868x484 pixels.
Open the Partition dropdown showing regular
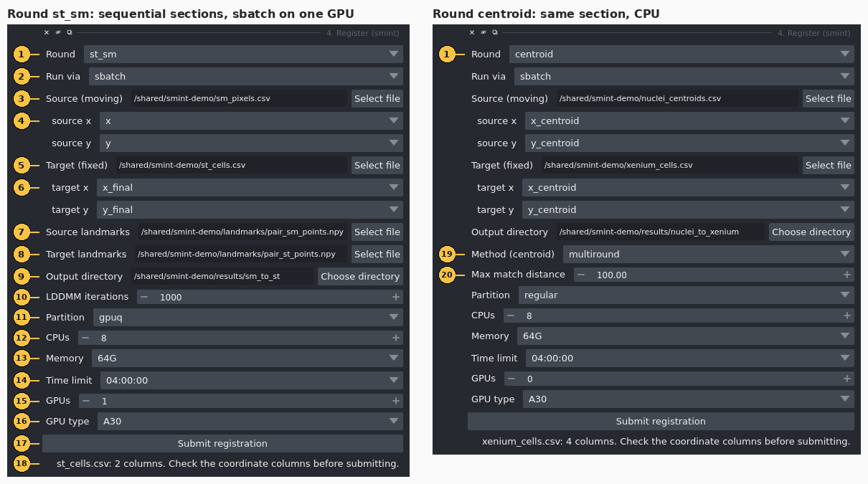(687, 295)
